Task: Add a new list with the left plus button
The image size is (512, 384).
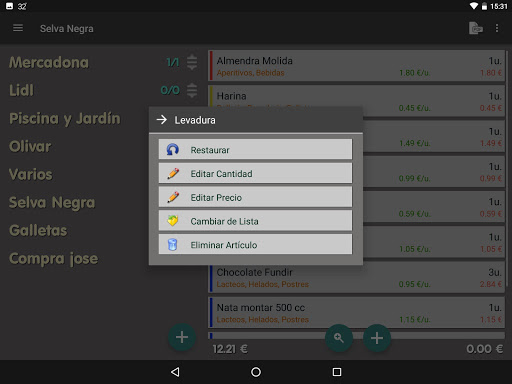Action: coord(182,337)
